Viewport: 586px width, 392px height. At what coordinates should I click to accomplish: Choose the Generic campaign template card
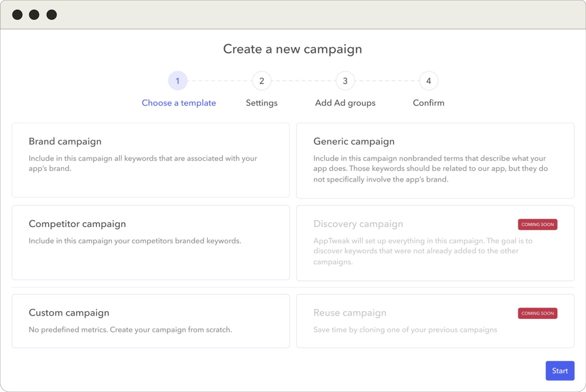[x=435, y=161]
